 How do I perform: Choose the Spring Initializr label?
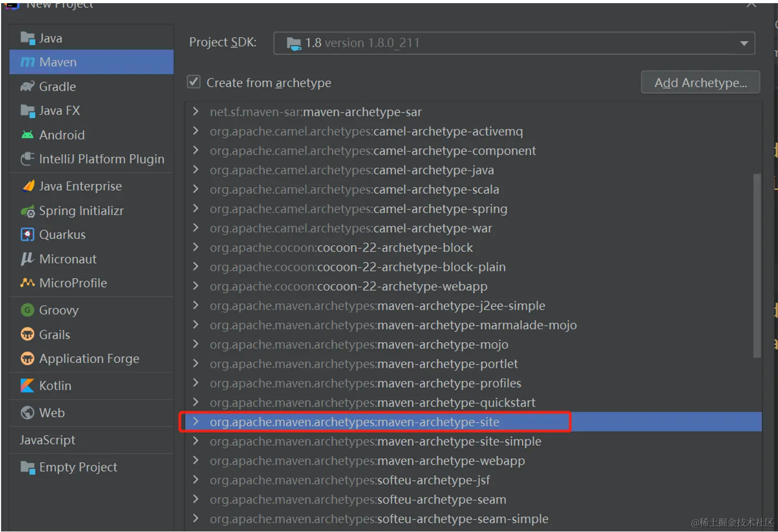(x=81, y=211)
